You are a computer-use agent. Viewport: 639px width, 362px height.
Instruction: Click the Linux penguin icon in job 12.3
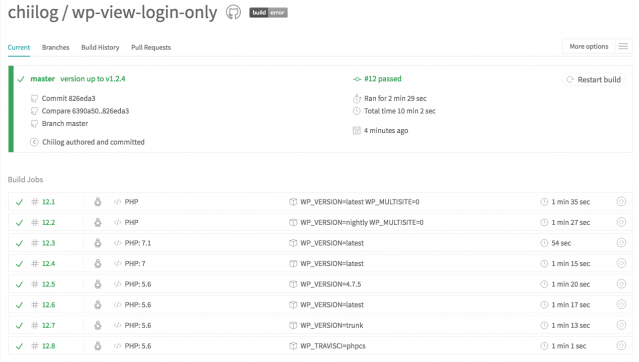coord(98,243)
